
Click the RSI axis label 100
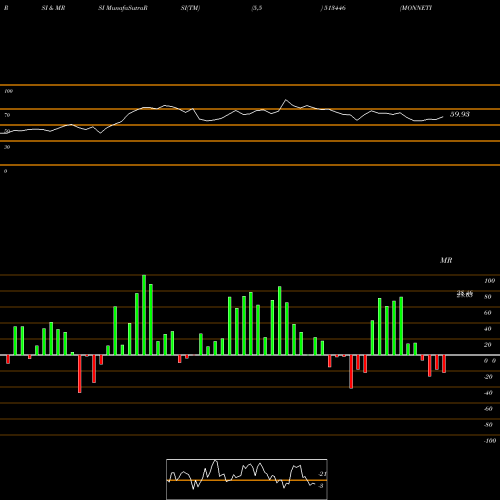9,91
